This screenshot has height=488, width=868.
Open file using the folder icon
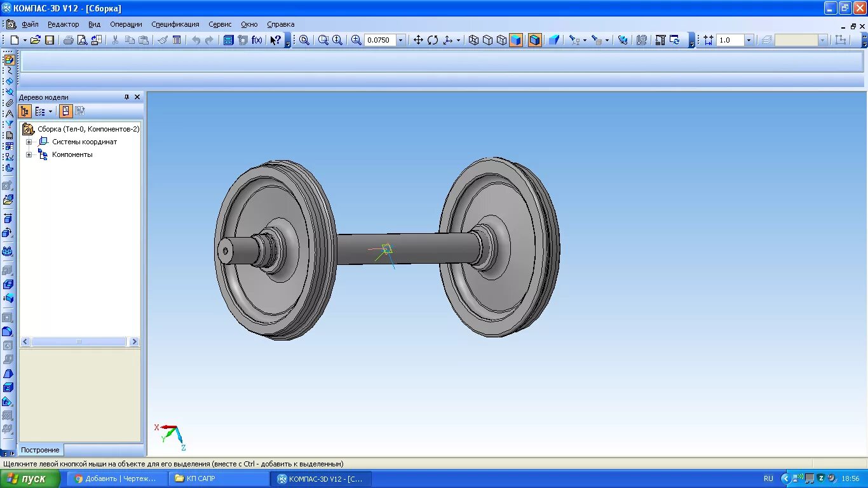[x=36, y=40]
